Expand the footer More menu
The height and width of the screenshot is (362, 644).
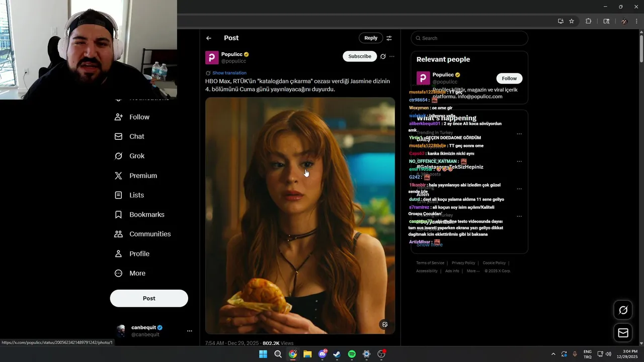473,271
